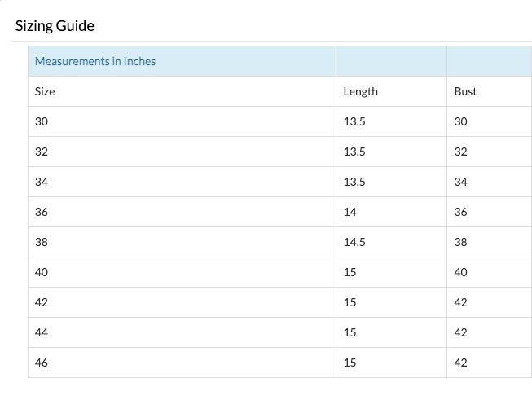
Task: Click size 40 in the Size column
Action: [42, 272]
